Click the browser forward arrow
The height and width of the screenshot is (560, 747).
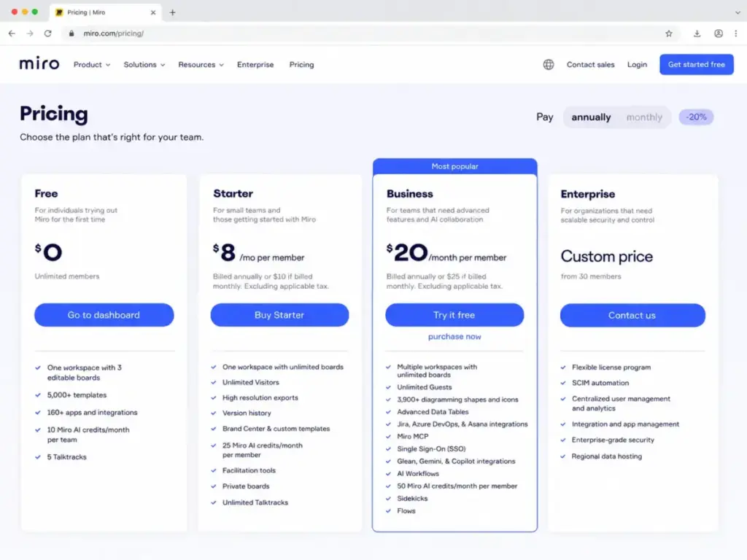[30, 34]
